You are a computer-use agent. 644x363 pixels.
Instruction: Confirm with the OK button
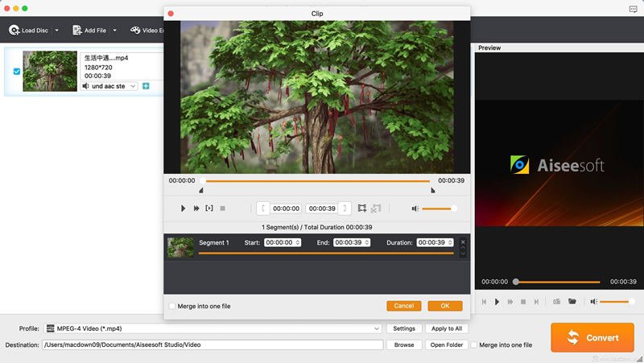tap(445, 306)
